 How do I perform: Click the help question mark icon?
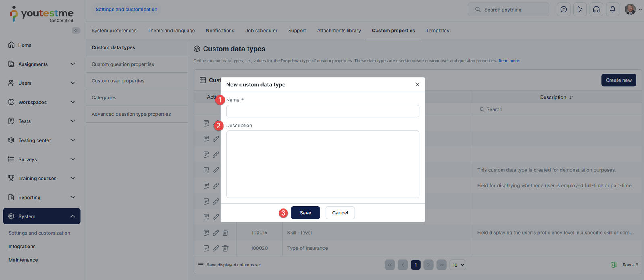pos(563,10)
